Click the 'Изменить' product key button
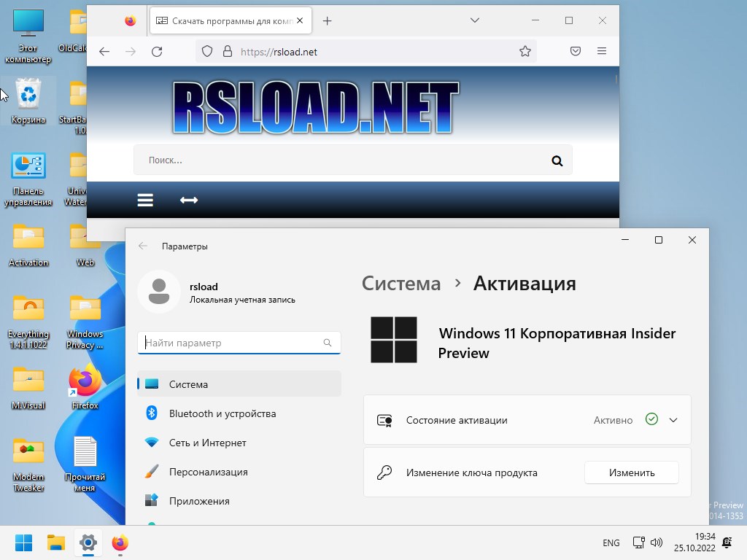747x560 pixels. tap(631, 472)
